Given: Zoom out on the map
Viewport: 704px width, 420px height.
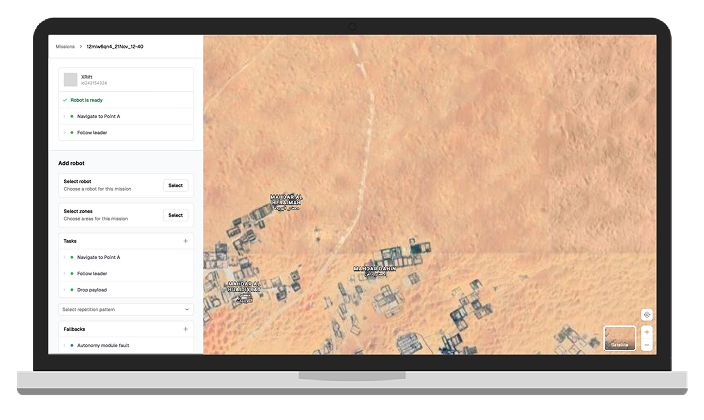Looking at the screenshot, I should pos(647,345).
